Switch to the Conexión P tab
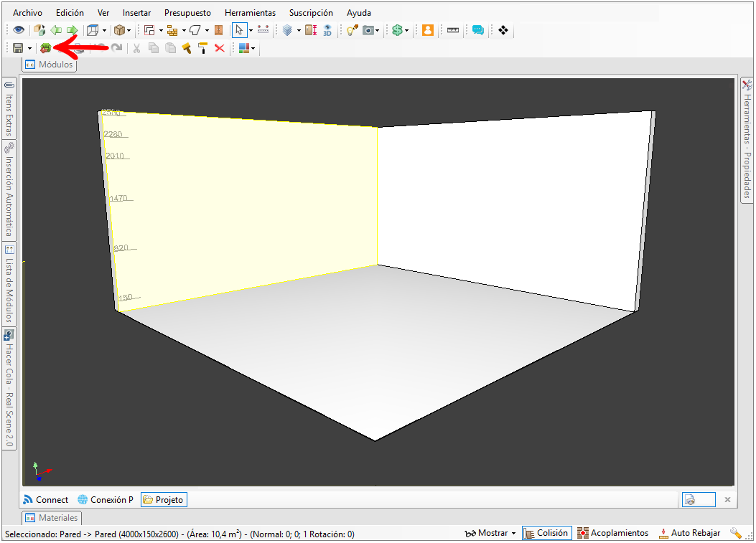The width and height of the screenshot is (756, 543). [106, 500]
